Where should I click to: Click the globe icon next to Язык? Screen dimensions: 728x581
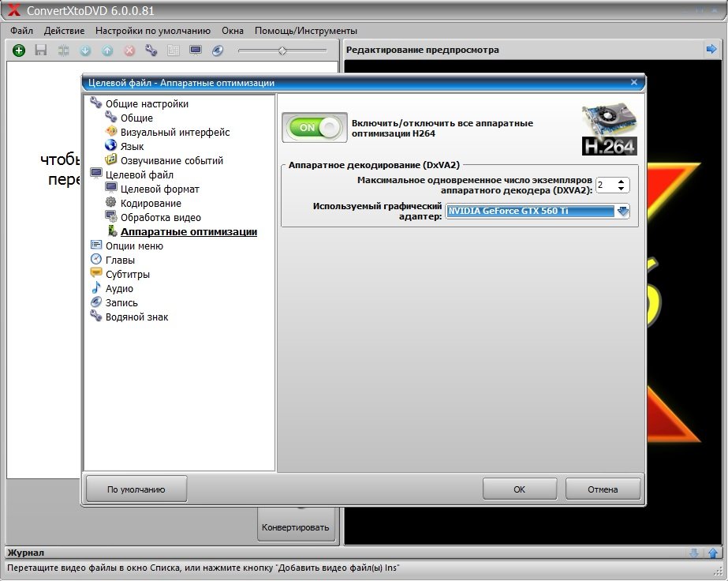(x=110, y=145)
